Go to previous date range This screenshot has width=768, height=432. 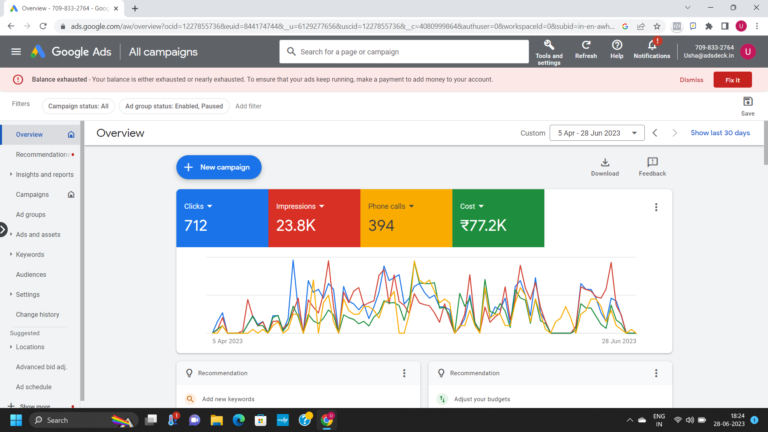(655, 133)
